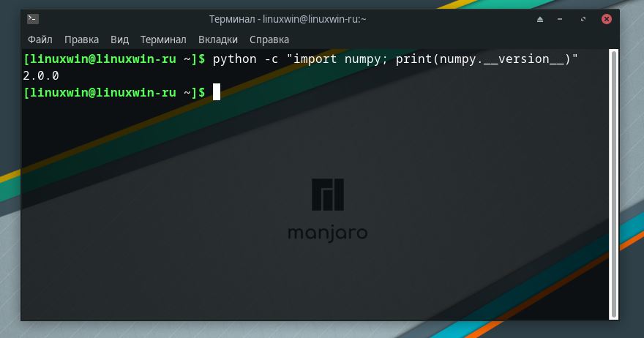Click the Manjaro logo in the terminal background
644x338 pixels.
coord(327,194)
